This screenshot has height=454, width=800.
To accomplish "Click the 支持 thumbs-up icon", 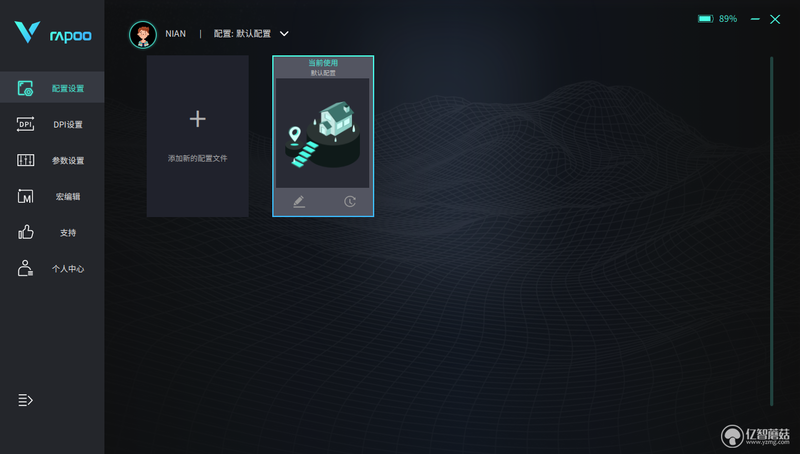I will click(x=26, y=232).
